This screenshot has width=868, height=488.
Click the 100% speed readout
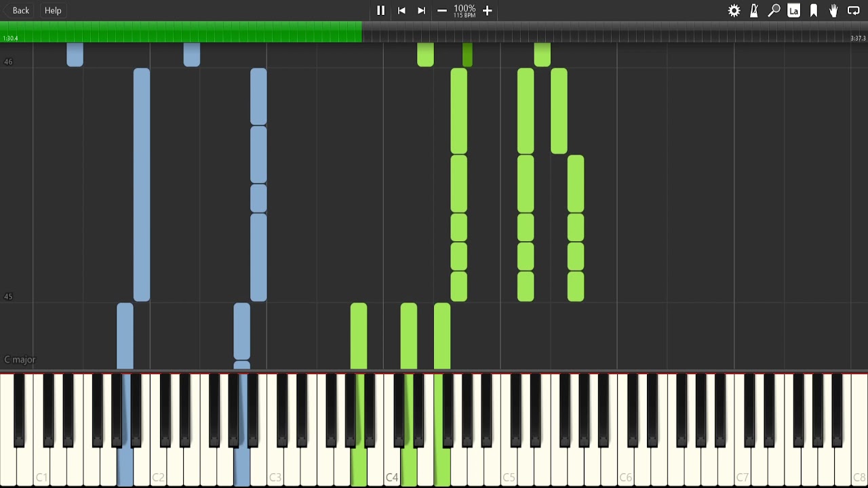point(465,8)
